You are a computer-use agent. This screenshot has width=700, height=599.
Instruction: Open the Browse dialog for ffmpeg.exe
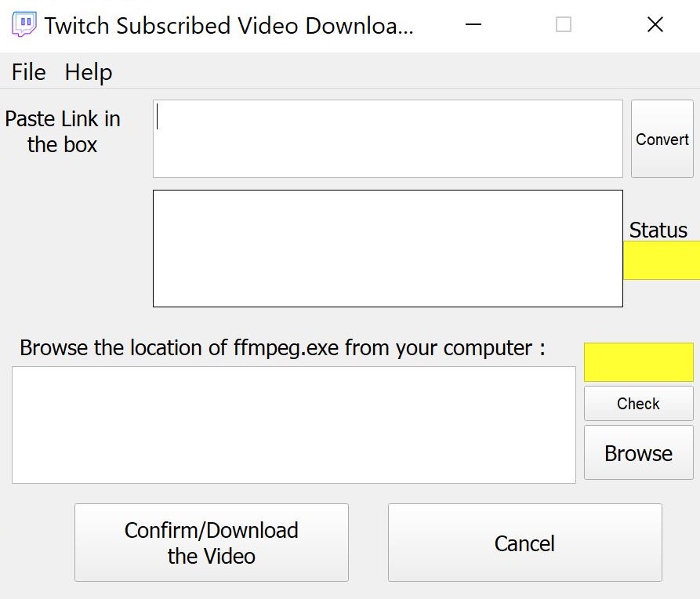(x=638, y=452)
